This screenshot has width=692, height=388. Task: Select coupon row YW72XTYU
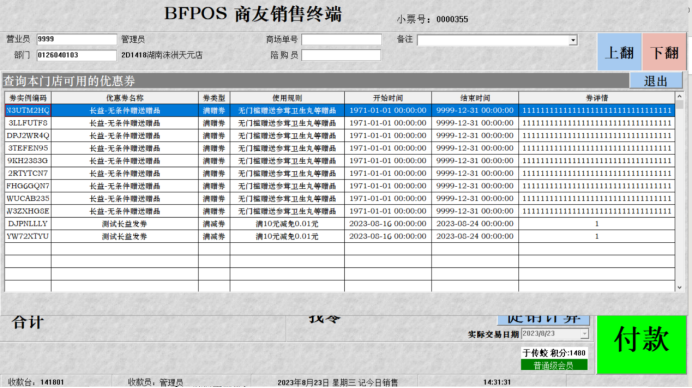coord(339,236)
